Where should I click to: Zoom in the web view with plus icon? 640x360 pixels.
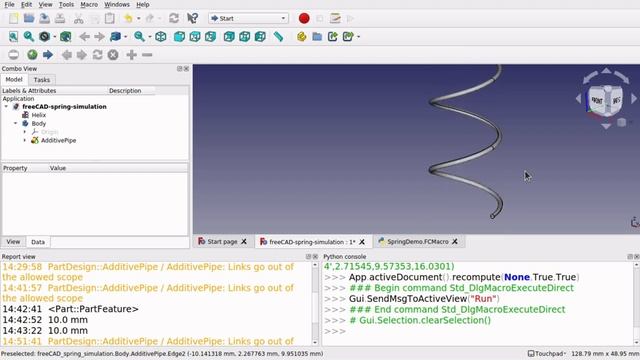[131, 55]
